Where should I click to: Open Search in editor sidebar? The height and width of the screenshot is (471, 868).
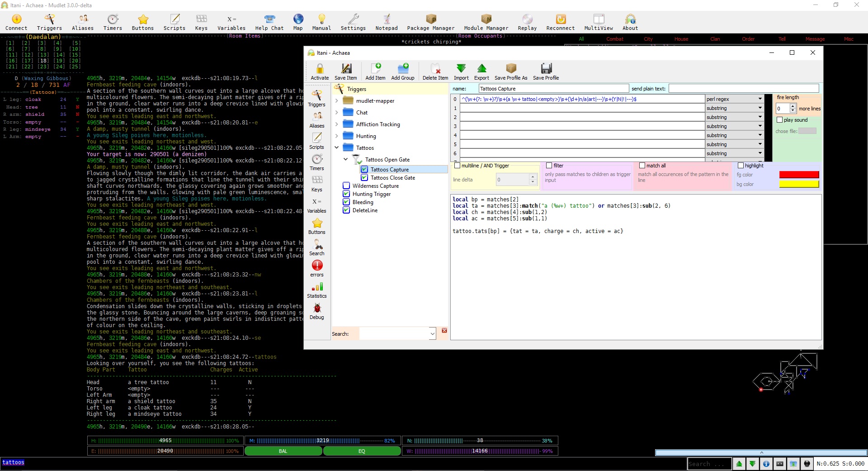point(317,247)
